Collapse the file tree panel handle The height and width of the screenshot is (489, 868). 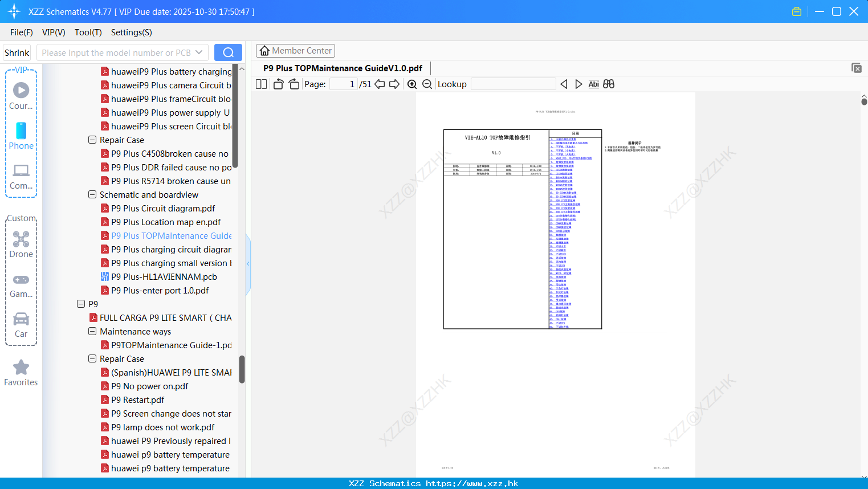pyautogui.click(x=248, y=264)
